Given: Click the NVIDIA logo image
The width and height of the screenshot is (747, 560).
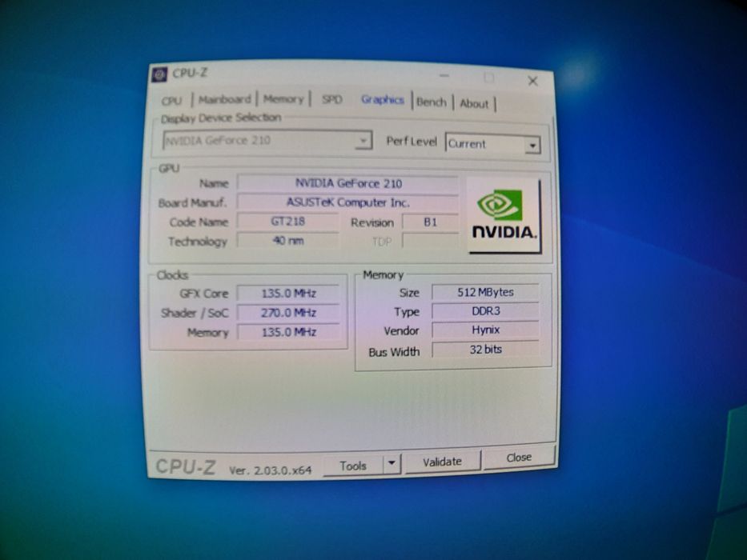Looking at the screenshot, I should pyautogui.click(x=504, y=215).
